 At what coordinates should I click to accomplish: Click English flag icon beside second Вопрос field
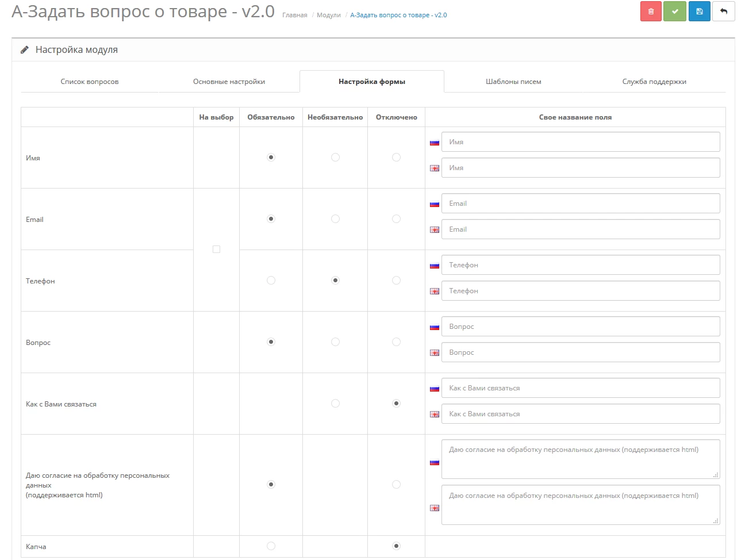(x=435, y=352)
